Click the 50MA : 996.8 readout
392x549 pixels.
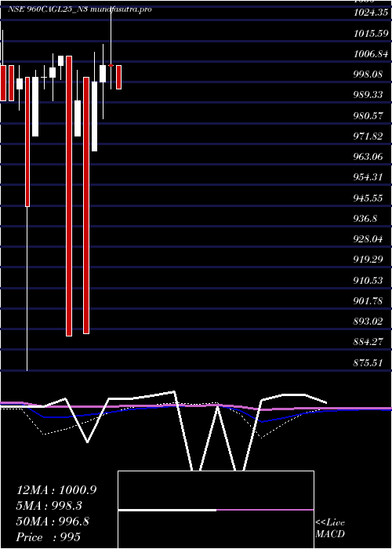click(53, 522)
